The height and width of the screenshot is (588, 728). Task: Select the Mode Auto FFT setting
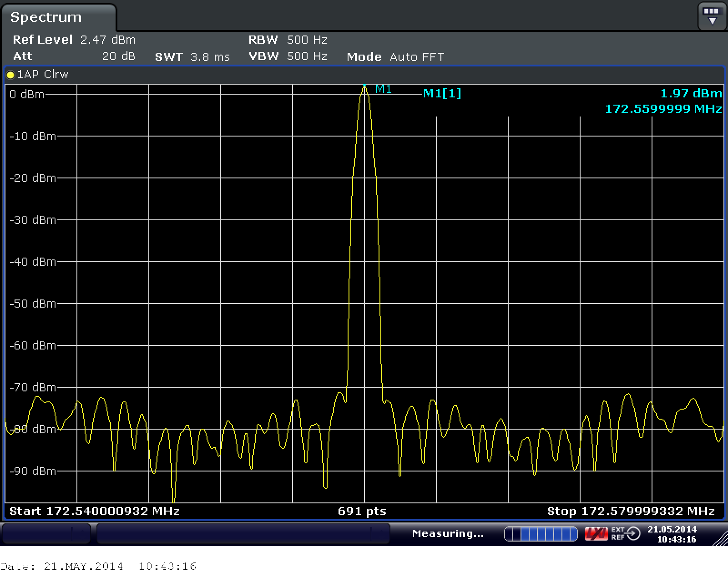pos(395,57)
